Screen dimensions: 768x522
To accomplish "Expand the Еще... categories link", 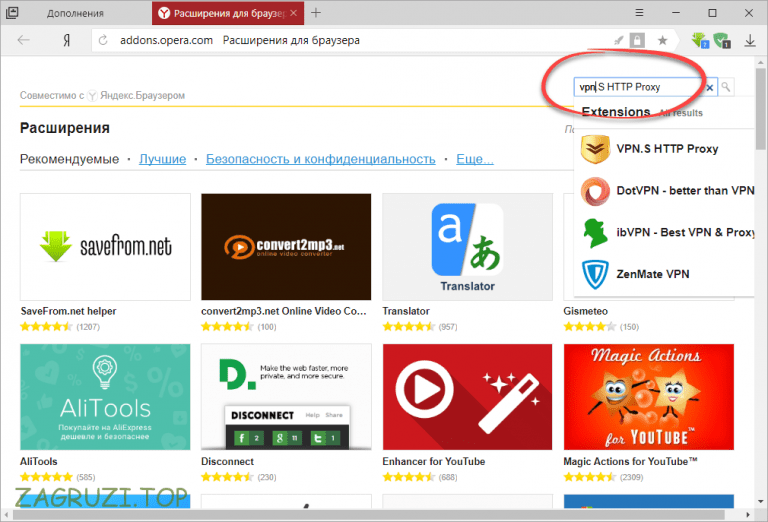I will pyautogui.click(x=475, y=159).
